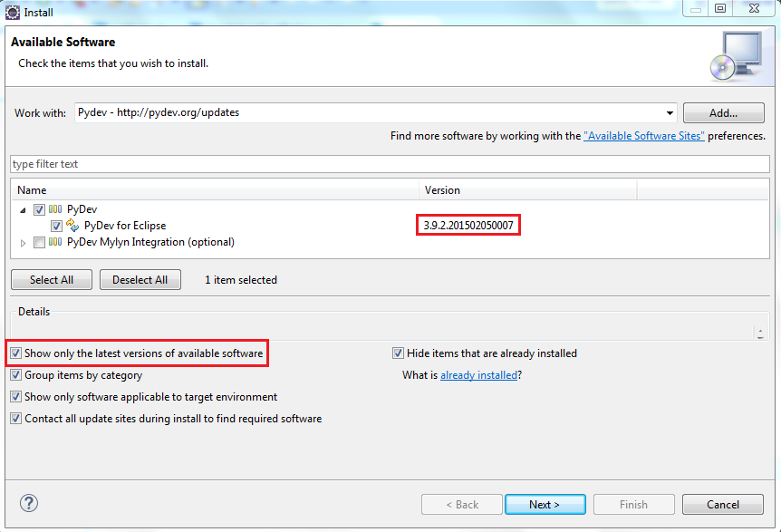Click the Next > button
The width and height of the screenshot is (781, 532).
click(545, 505)
